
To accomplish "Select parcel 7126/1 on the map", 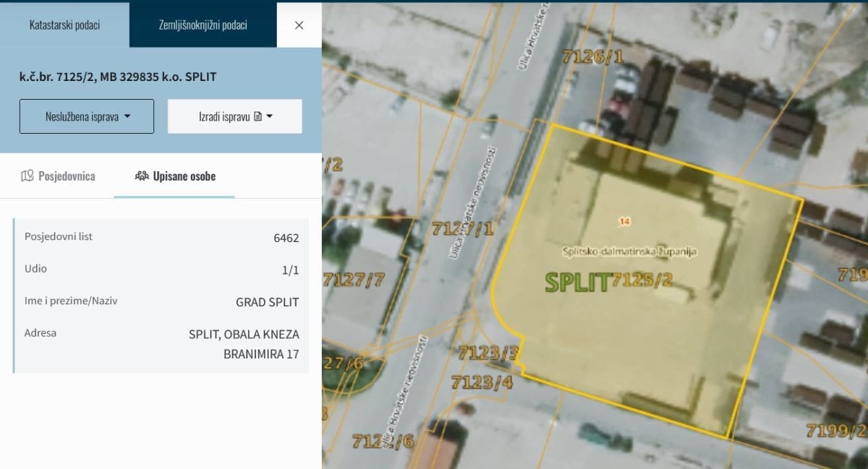I will (x=592, y=56).
